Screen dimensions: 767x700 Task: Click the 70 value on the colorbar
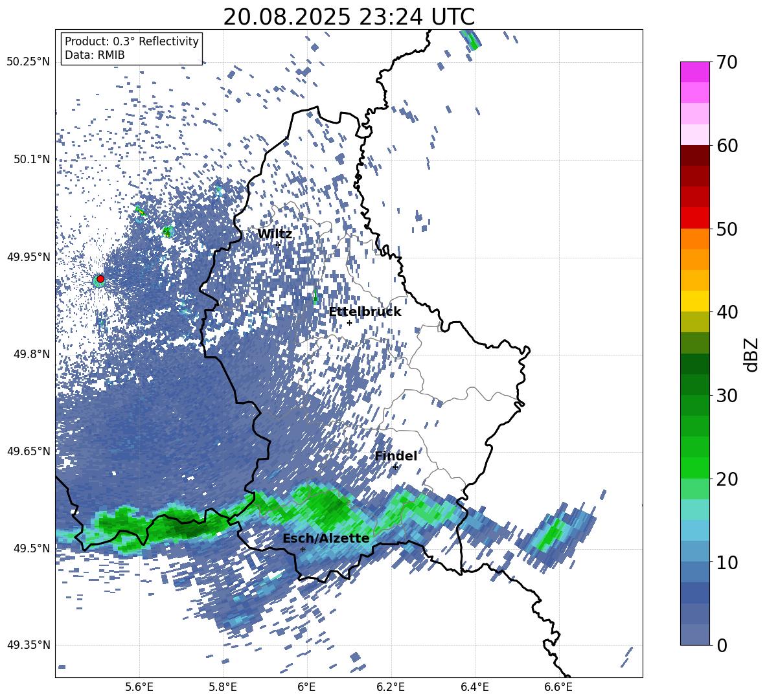coord(727,63)
